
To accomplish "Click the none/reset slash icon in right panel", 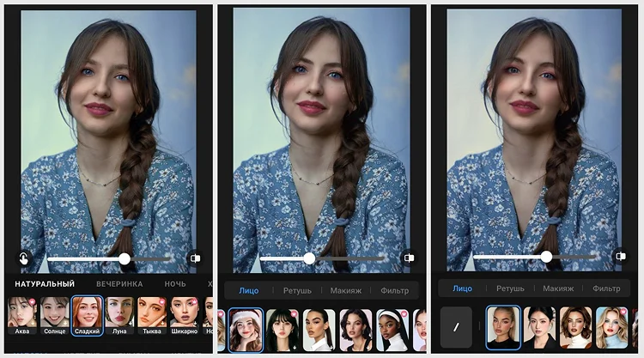I will 456,327.
